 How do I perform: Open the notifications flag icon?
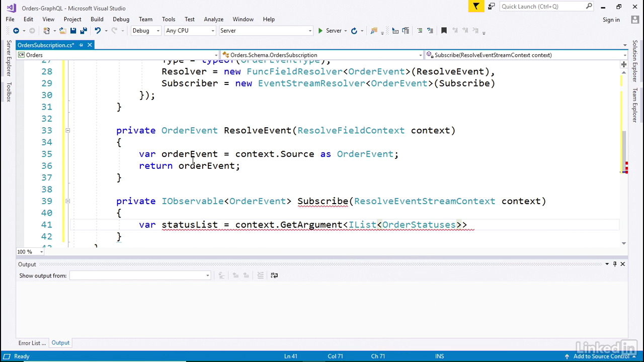point(476,7)
